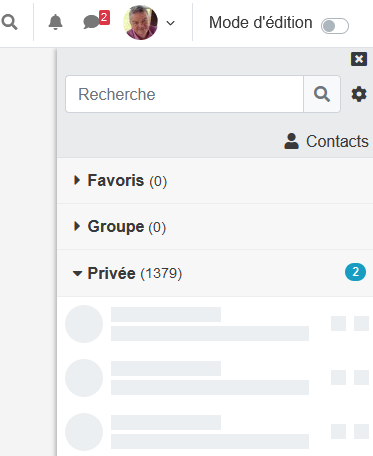The height and width of the screenshot is (456, 373).
Task: Click the user profile avatar
Action: (140, 22)
